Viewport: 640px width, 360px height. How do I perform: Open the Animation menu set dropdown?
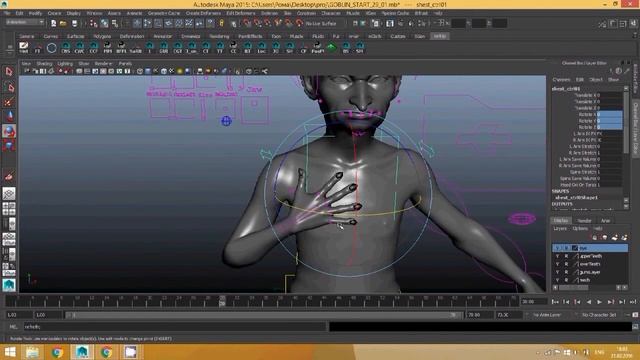[24, 22]
